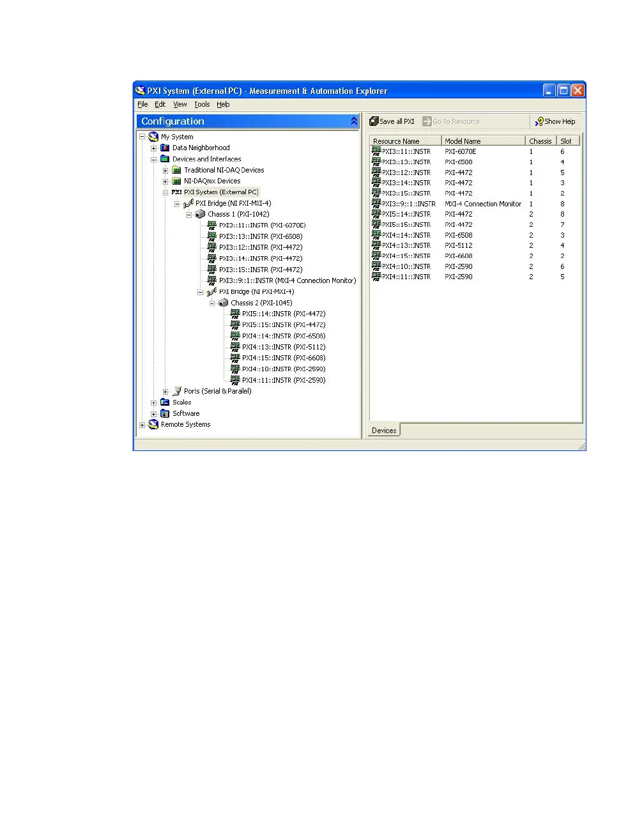Image resolution: width=644 pixels, height=828 pixels.
Task: Expand the Remote Systems node
Action: pyautogui.click(x=142, y=425)
